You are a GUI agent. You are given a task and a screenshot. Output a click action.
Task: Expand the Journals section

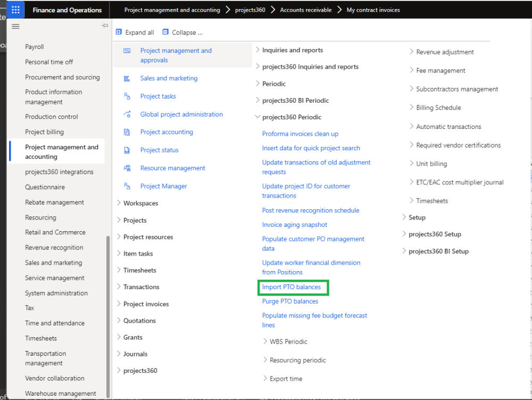119,353
